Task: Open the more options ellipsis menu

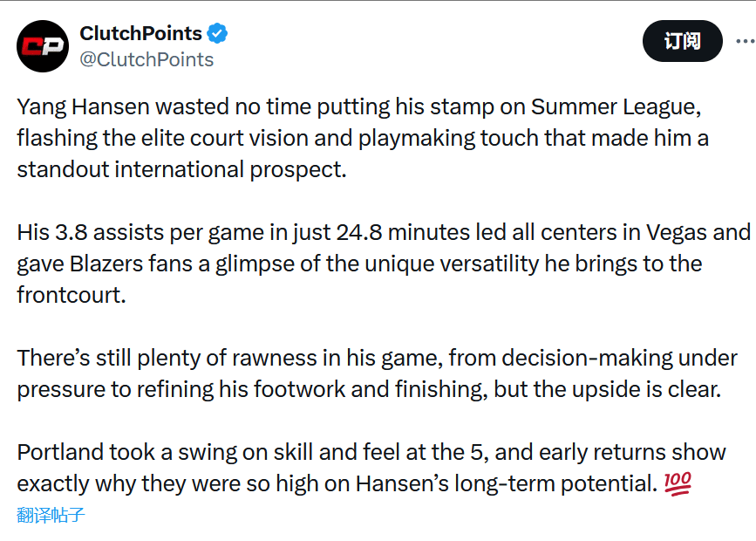Action: click(746, 41)
